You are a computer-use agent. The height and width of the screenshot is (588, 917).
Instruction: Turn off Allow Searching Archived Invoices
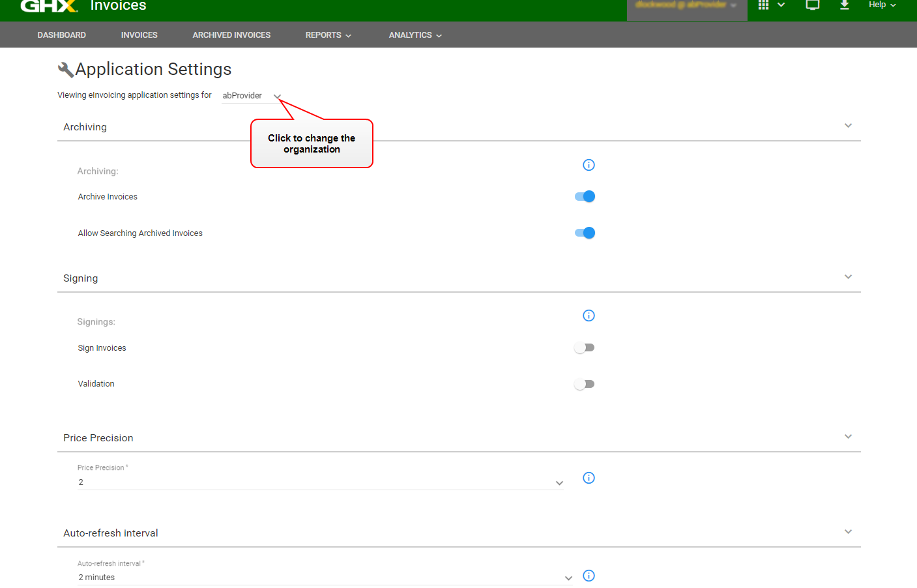(x=585, y=233)
